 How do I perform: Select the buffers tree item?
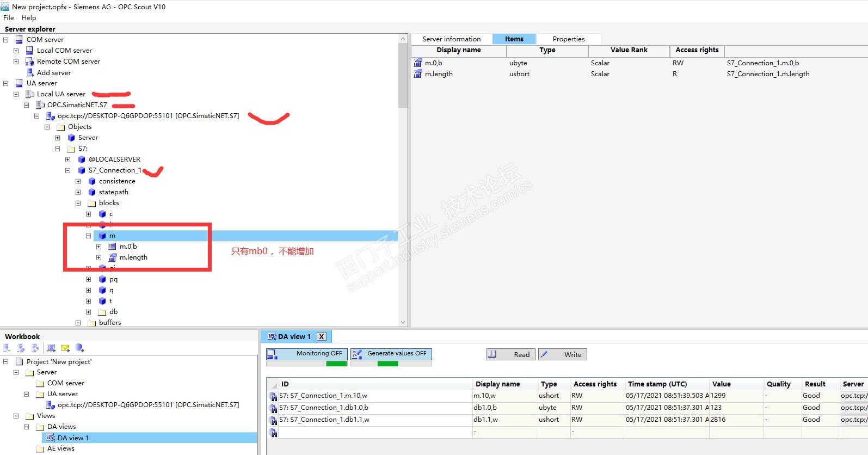click(110, 323)
